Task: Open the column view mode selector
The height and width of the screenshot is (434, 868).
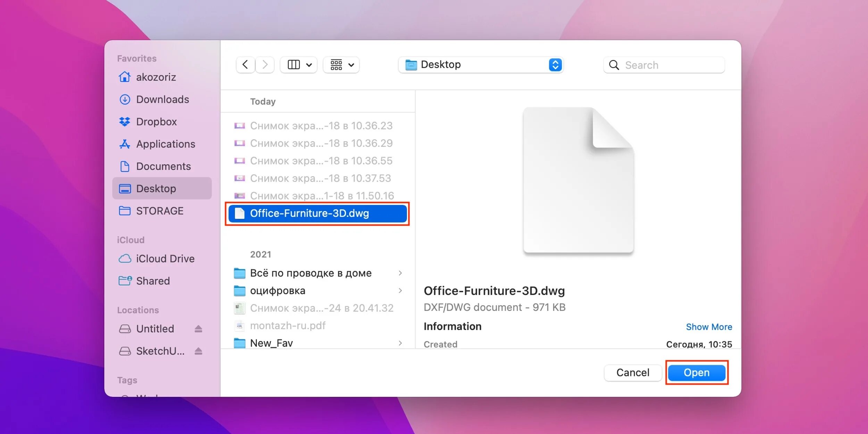Action: [299, 65]
